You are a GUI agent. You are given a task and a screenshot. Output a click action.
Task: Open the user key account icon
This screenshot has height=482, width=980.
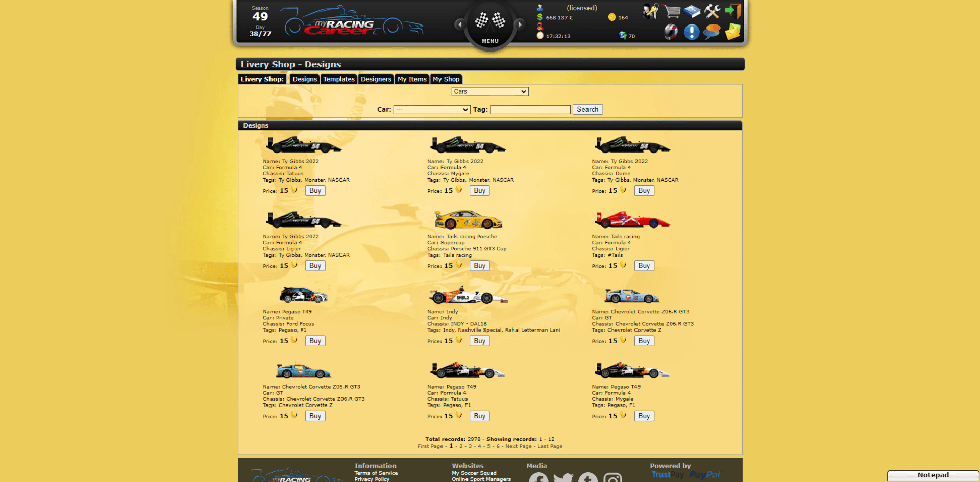point(651,11)
